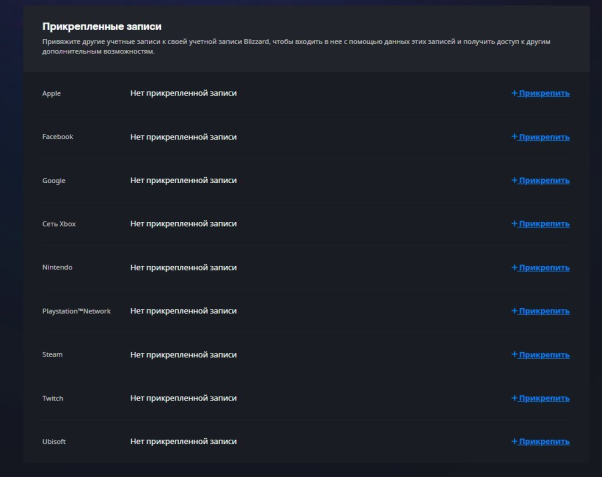Select the Twitch service label
This screenshot has height=477, width=602.
tap(53, 398)
